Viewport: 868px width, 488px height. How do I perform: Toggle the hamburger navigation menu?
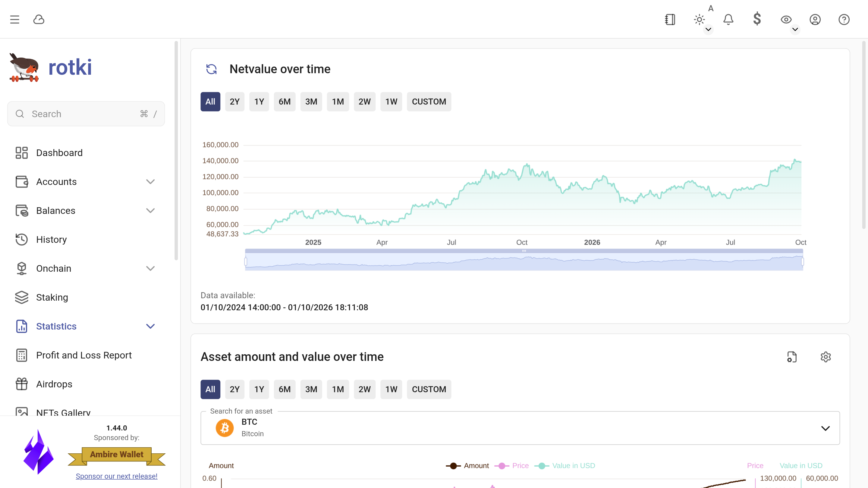click(14, 20)
